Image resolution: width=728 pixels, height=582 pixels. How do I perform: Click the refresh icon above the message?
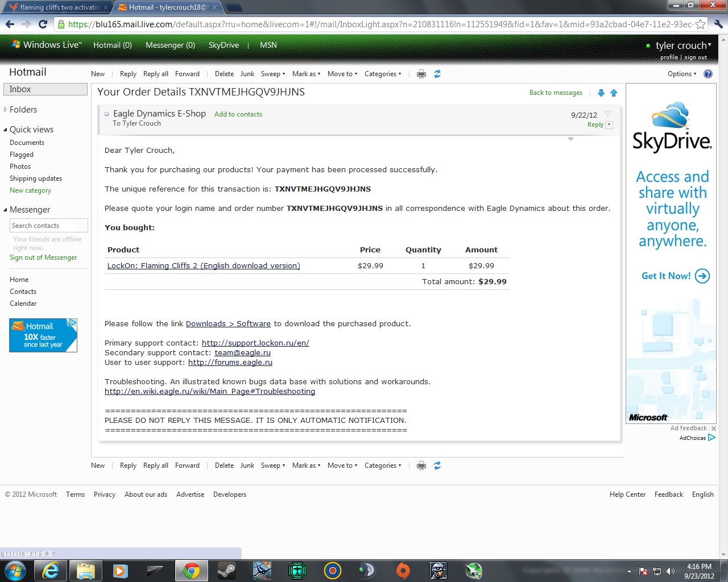point(437,74)
